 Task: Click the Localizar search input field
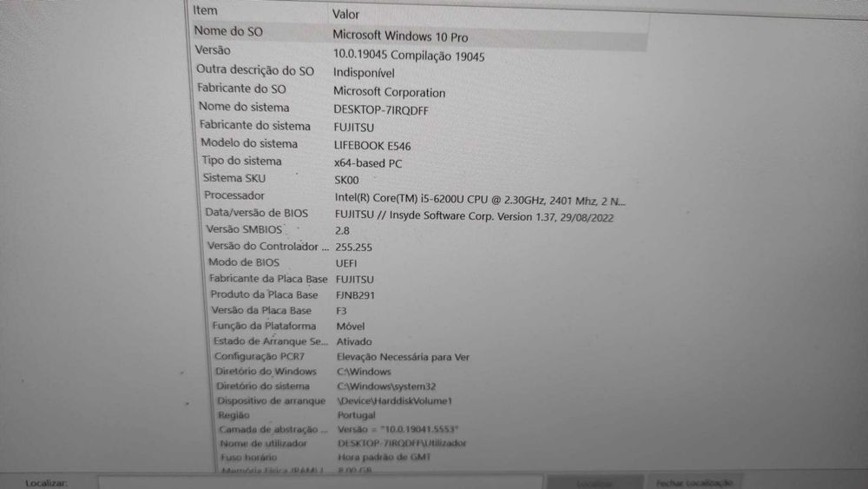pos(321,483)
